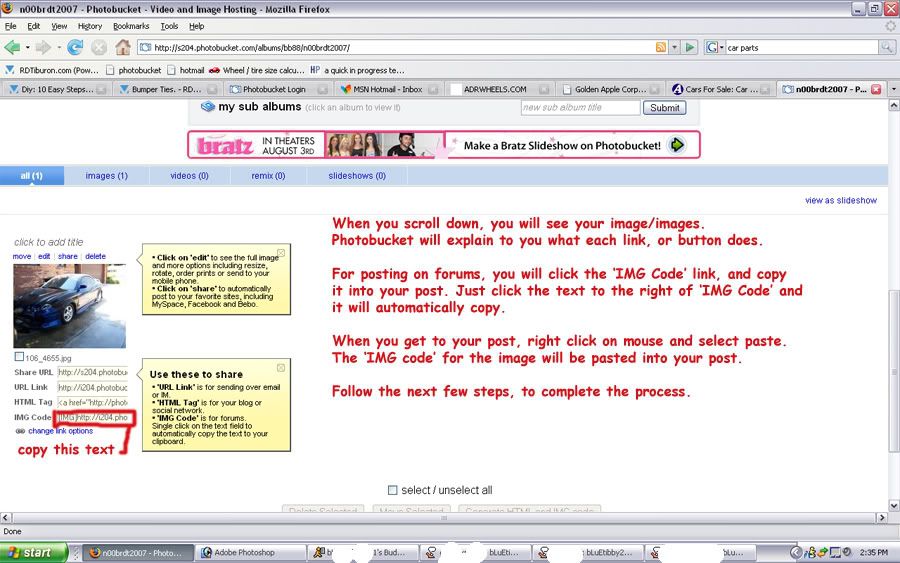
Task: Open the address bar history dropdown
Action: tap(675, 47)
